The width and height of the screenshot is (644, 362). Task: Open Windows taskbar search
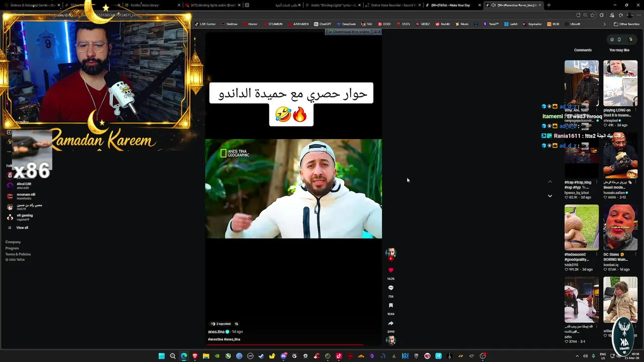173,356
